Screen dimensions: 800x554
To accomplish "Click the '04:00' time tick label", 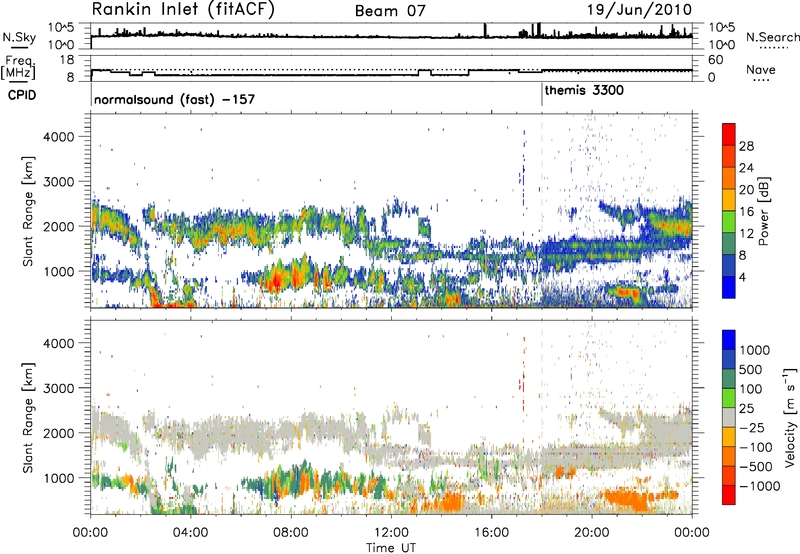I will [191, 533].
